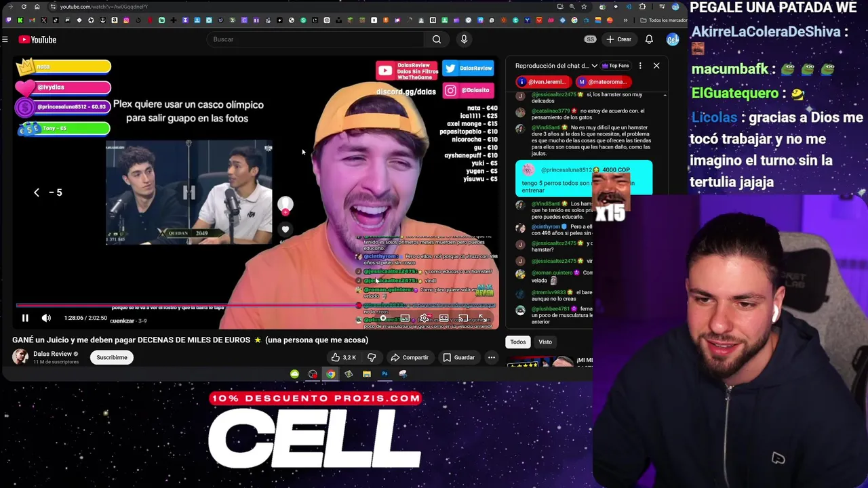Click the SS badge in YouTube header
Viewport: 868px width, 488px height.
[590, 39]
